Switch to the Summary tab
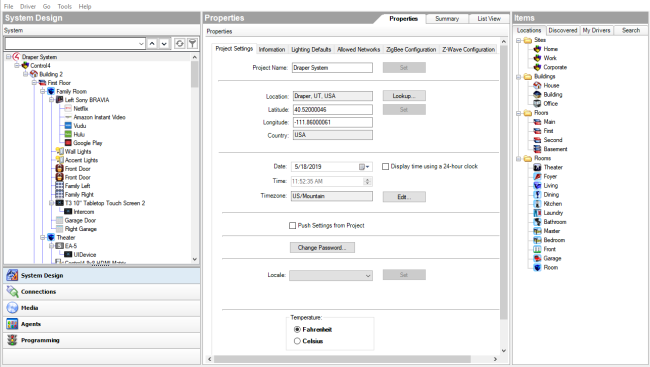Image resolution: width=650 pixels, height=367 pixels. click(447, 19)
